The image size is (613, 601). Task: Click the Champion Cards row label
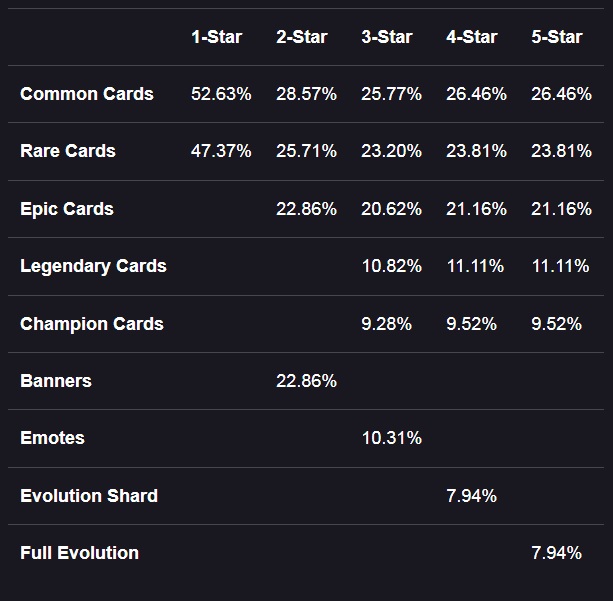[x=92, y=324]
